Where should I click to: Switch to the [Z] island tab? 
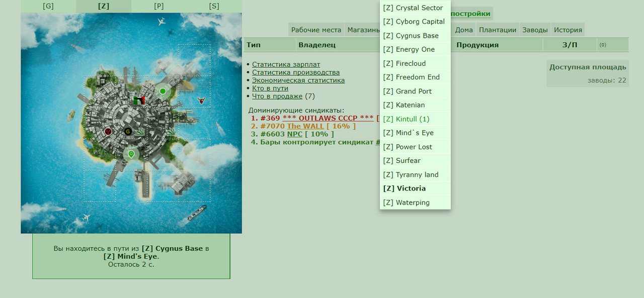104,6
